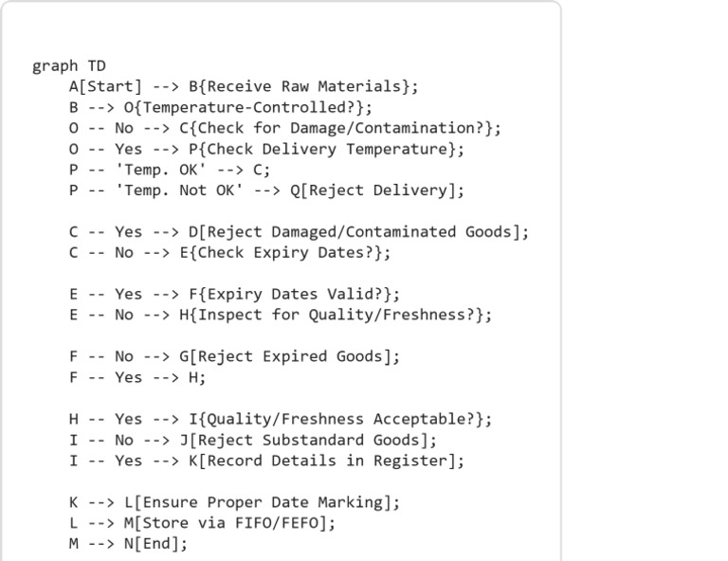Click 'Q[Reject Delivery]' node text
Screen dimensions: 728x561
pos(376,190)
